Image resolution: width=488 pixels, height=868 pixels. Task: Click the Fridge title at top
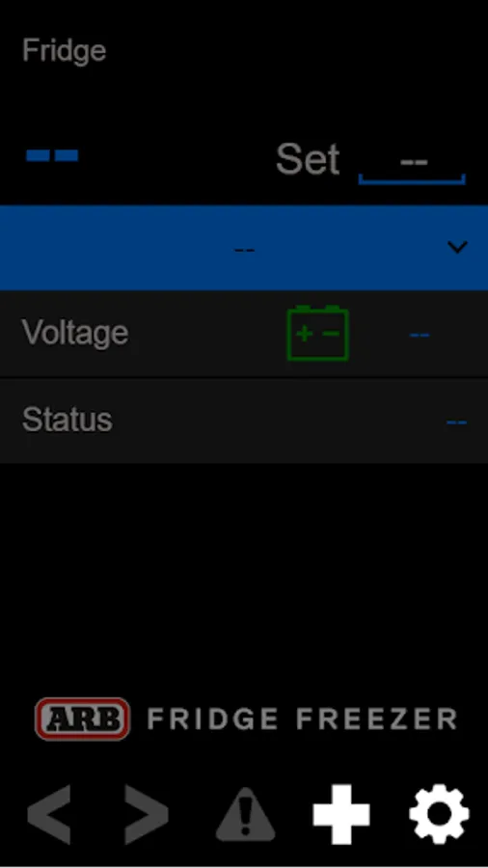pos(65,51)
